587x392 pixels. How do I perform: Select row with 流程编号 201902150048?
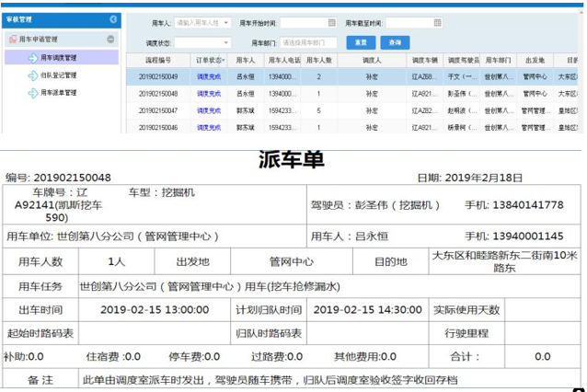(x=159, y=93)
